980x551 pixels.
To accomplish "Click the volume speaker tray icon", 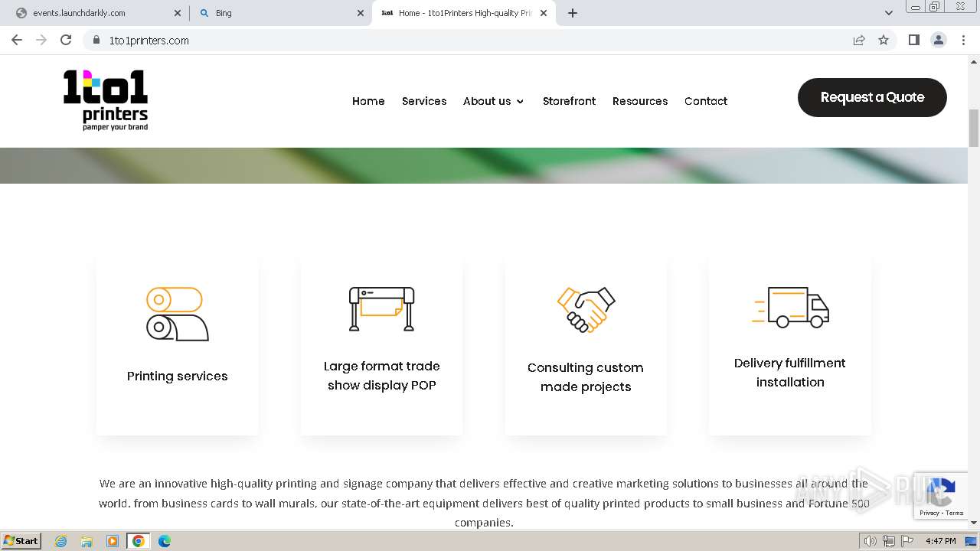I will (x=871, y=541).
